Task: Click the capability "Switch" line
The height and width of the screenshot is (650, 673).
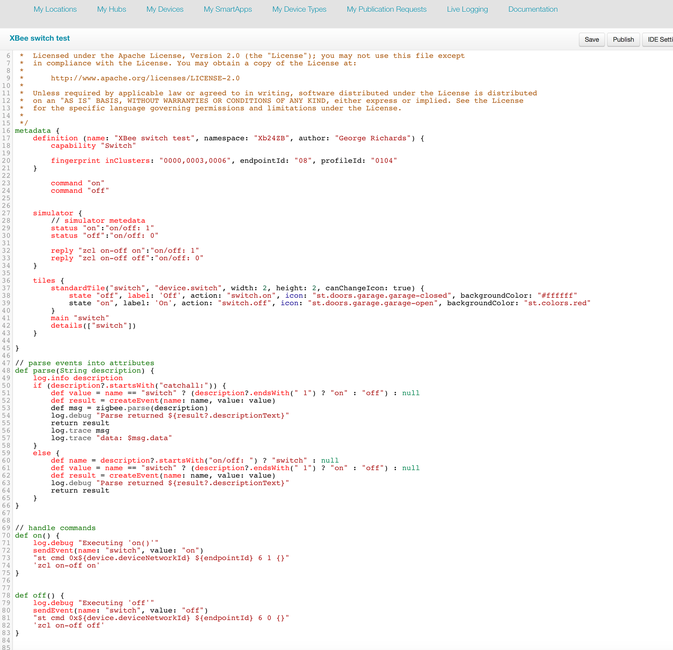Action: click(x=93, y=146)
